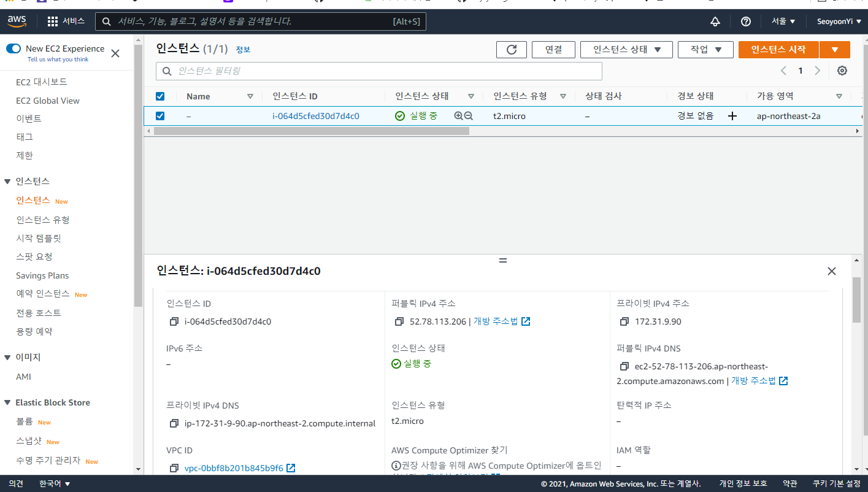868x492 pixels.
Task: Toggle New EC2 Experience switch
Action: coord(13,48)
